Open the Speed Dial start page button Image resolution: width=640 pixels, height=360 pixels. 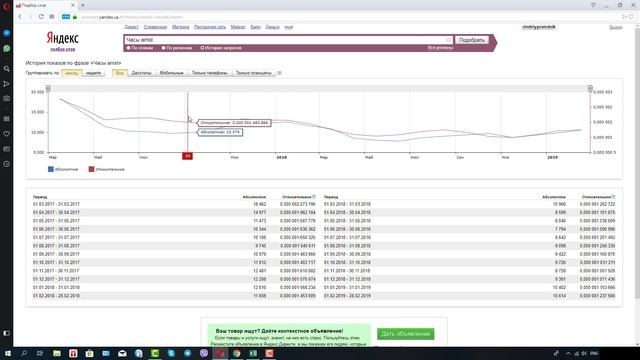point(52,17)
